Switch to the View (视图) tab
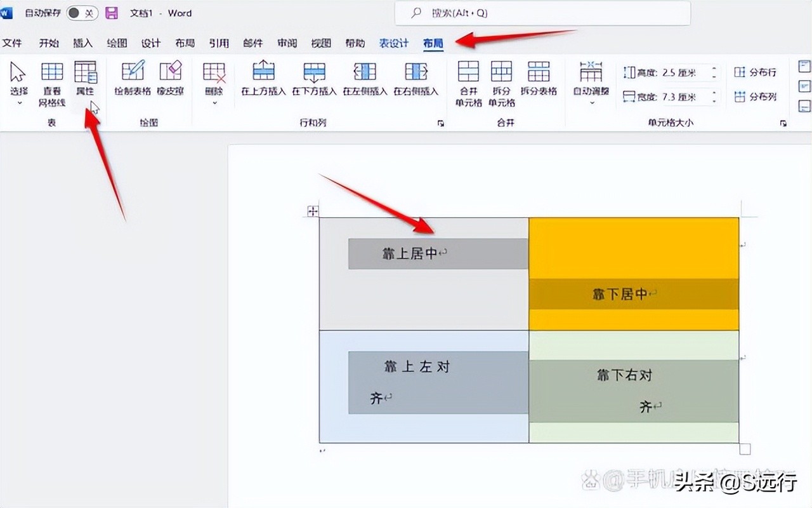This screenshot has width=812, height=508. (321, 43)
